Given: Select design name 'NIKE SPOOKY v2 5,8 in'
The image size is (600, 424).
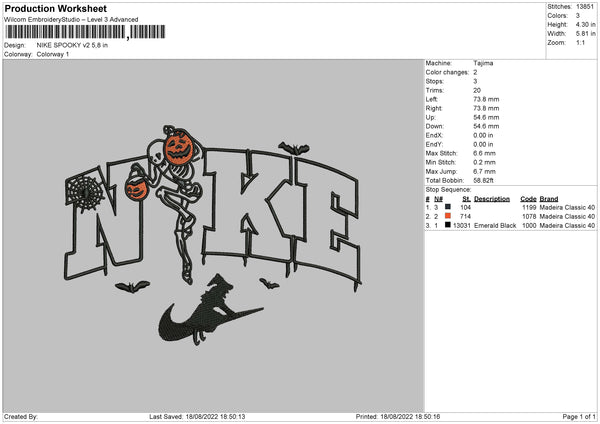Looking at the screenshot, I should pyautogui.click(x=72, y=45).
